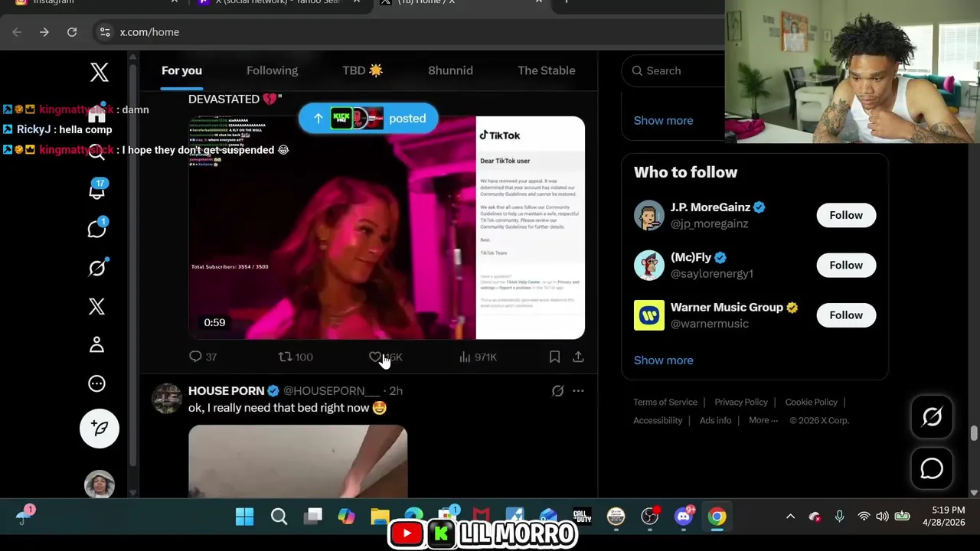980x551 pixels.
Task: Click browser Back arrow
Action: (17, 32)
